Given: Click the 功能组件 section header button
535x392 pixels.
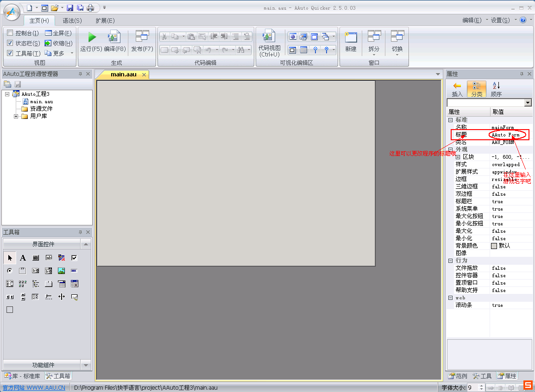Looking at the screenshot, I should coord(43,365).
